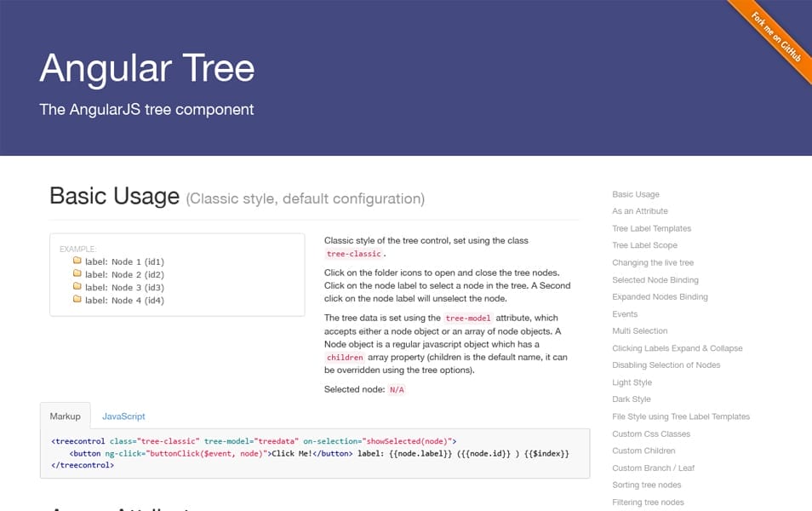Switch to the JavaScript tab
Viewport: 812px width, 511px height.
(x=123, y=416)
